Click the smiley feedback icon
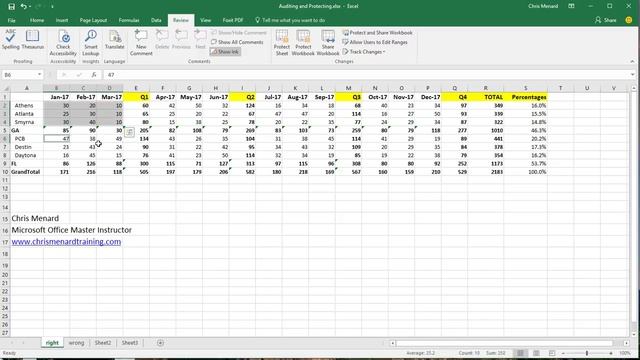This screenshot has width=640, height=360. tap(629, 20)
